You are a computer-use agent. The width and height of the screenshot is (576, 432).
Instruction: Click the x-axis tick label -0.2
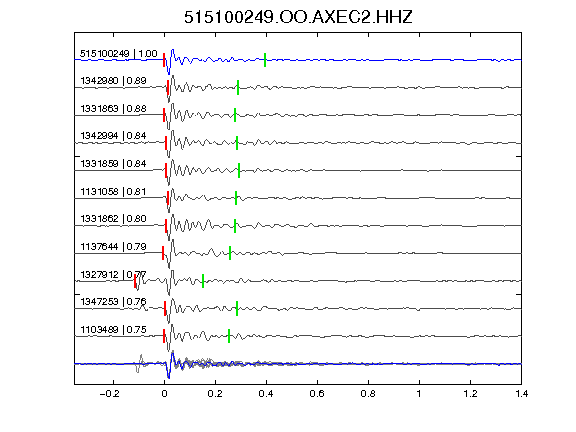point(110,394)
